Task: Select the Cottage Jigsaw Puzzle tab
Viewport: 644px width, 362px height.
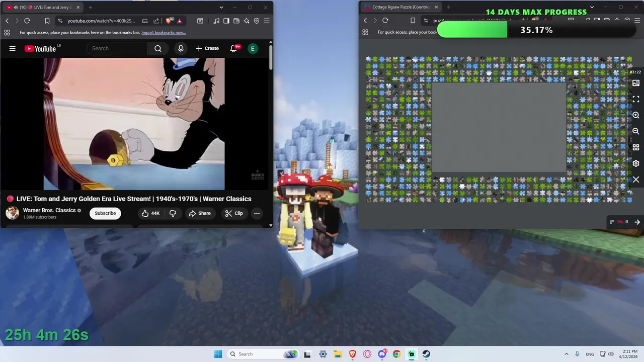Action: coord(400,7)
